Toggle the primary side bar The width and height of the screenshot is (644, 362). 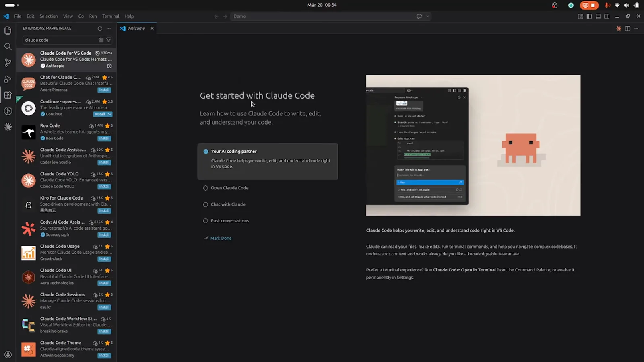pos(589,16)
